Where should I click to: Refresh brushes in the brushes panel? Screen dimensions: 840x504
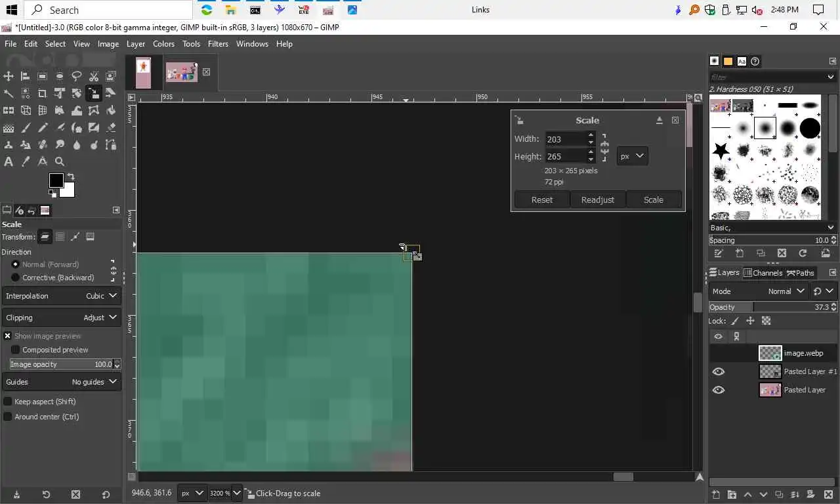click(803, 253)
